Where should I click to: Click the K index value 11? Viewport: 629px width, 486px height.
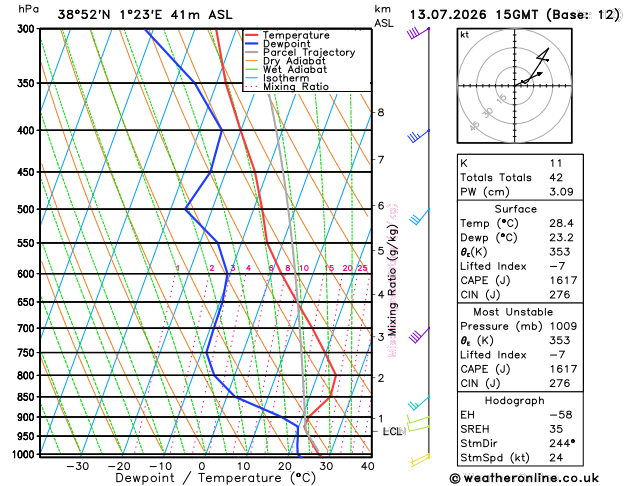coord(556,163)
